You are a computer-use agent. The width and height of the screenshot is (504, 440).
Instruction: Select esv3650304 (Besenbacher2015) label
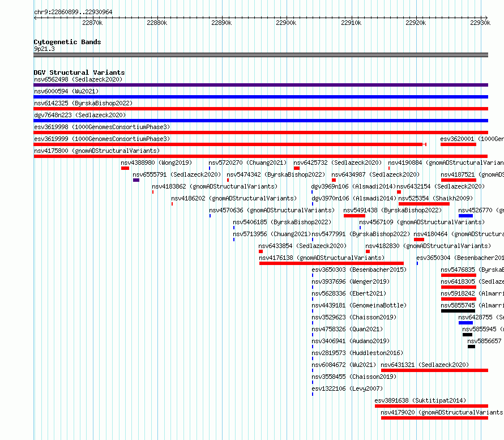click(460, 258)
